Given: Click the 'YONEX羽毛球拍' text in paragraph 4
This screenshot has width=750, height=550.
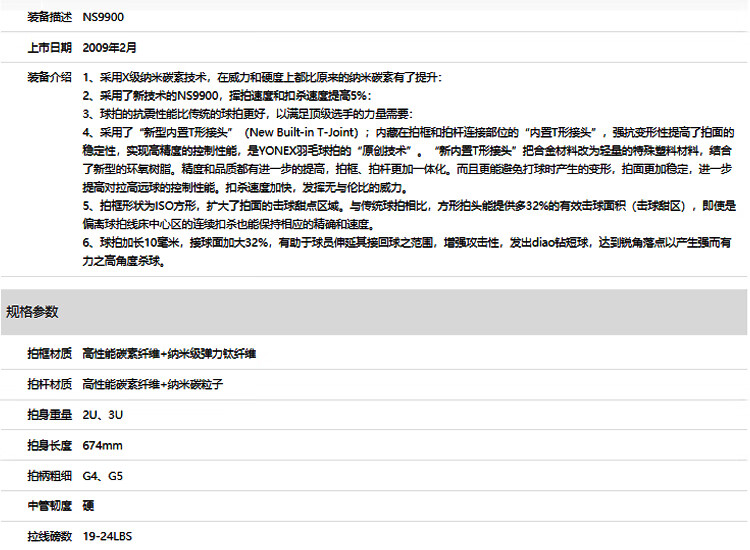Looking at the screenshot, I should [305, 151].
